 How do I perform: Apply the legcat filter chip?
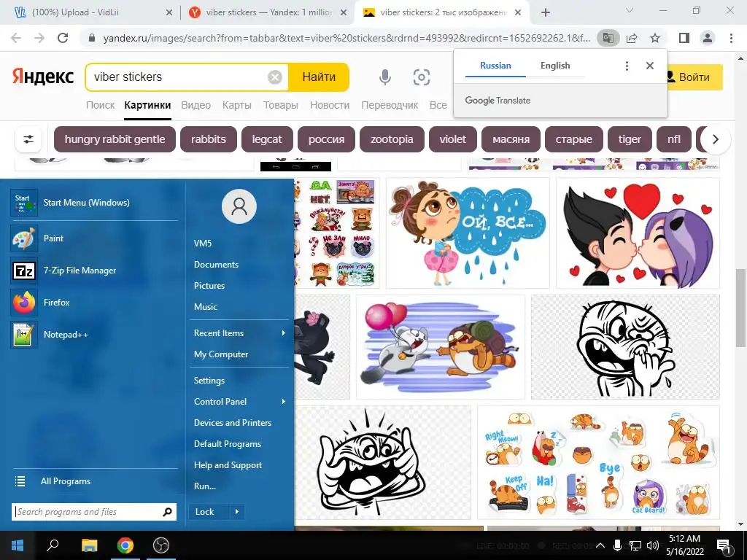tap(267, 139)
